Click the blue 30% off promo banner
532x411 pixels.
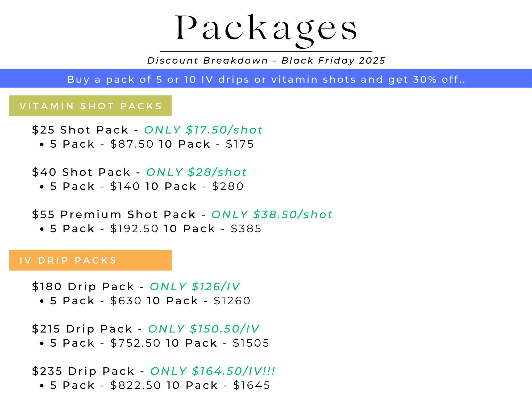coord(266,79)
